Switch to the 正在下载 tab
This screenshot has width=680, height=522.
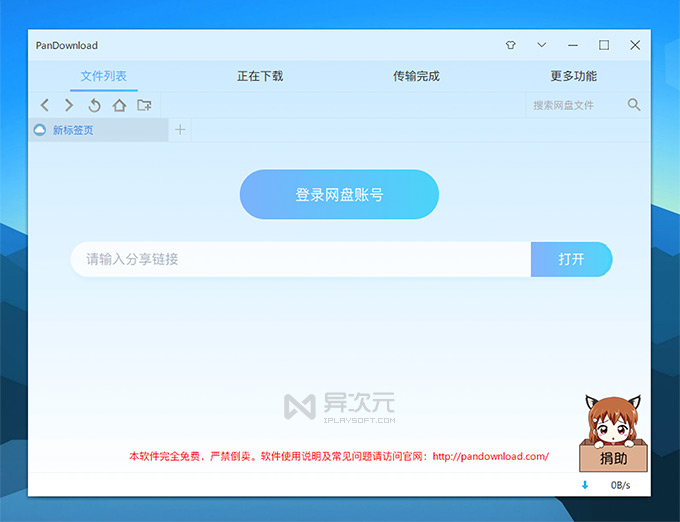260,76
